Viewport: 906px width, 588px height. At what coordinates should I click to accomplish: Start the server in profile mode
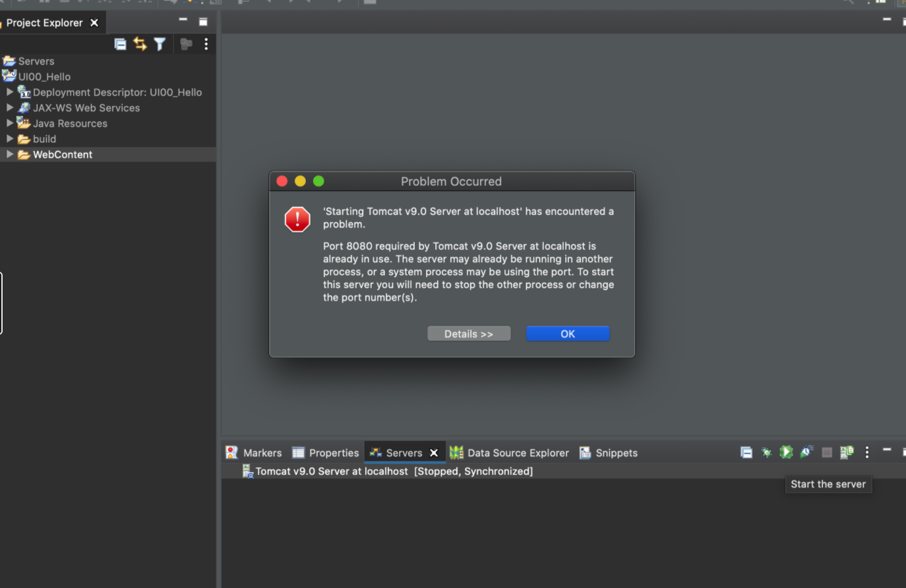pyautogui.click(x=806, y=452)
